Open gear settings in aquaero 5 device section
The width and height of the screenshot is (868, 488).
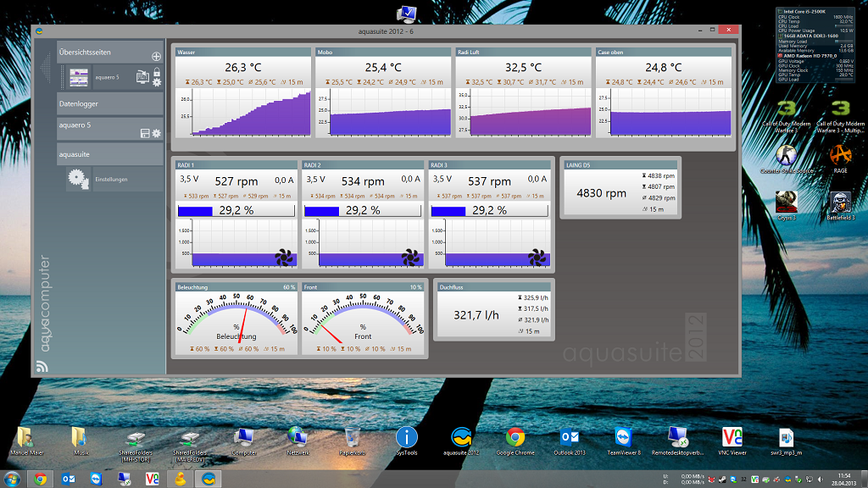point(156,134)
